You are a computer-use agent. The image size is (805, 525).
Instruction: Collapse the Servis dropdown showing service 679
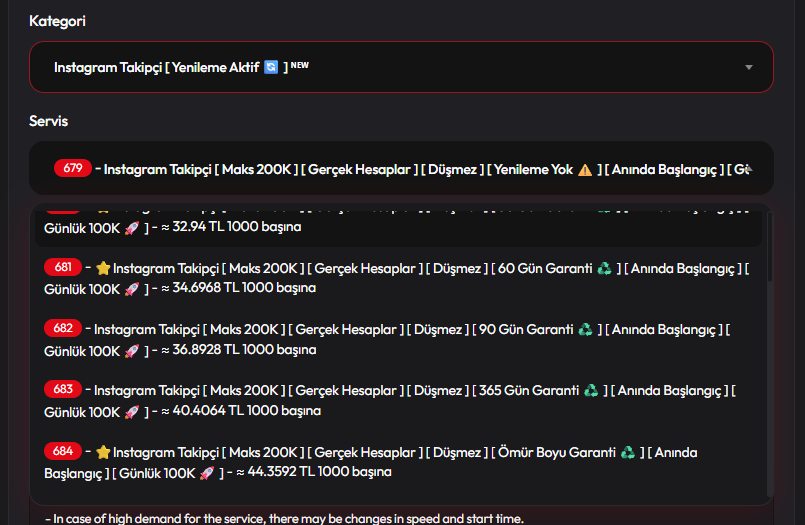(x=400, y=168)
